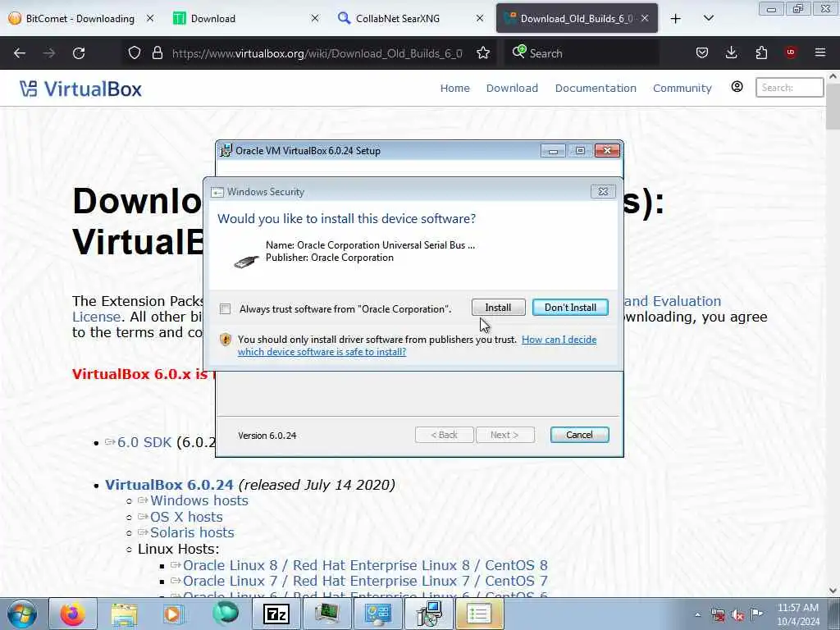Open Oracle Linux 7 / RHEL 7 link
This screenshot has width=840, height=630.
pyautogui.click(x=365, y=582)
